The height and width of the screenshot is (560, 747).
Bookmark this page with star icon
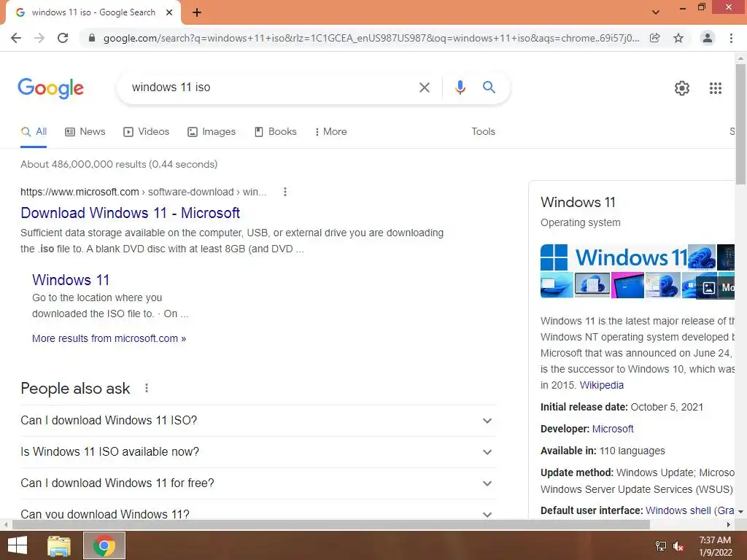(x=678, y=38)
